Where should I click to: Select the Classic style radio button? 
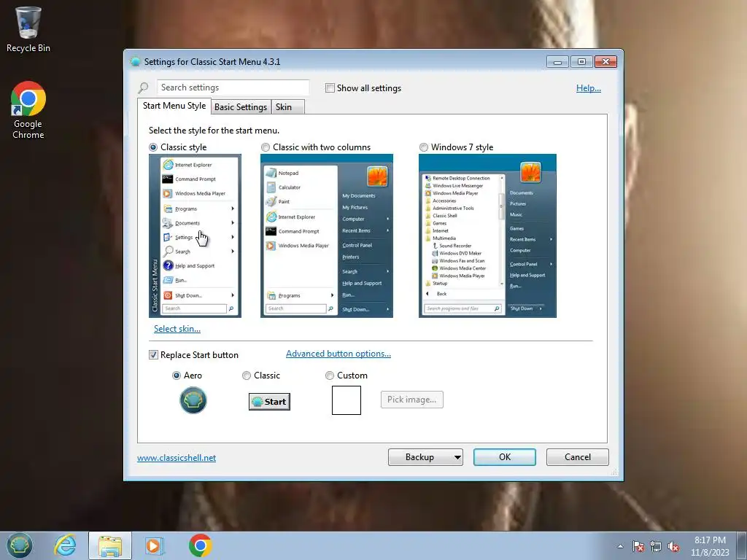click(153, 147)
